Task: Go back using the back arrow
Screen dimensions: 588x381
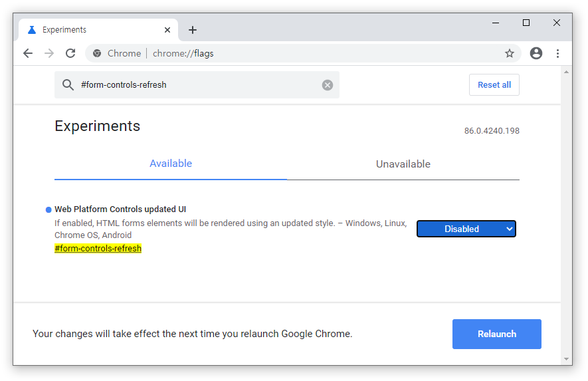Action: point(28,53)
